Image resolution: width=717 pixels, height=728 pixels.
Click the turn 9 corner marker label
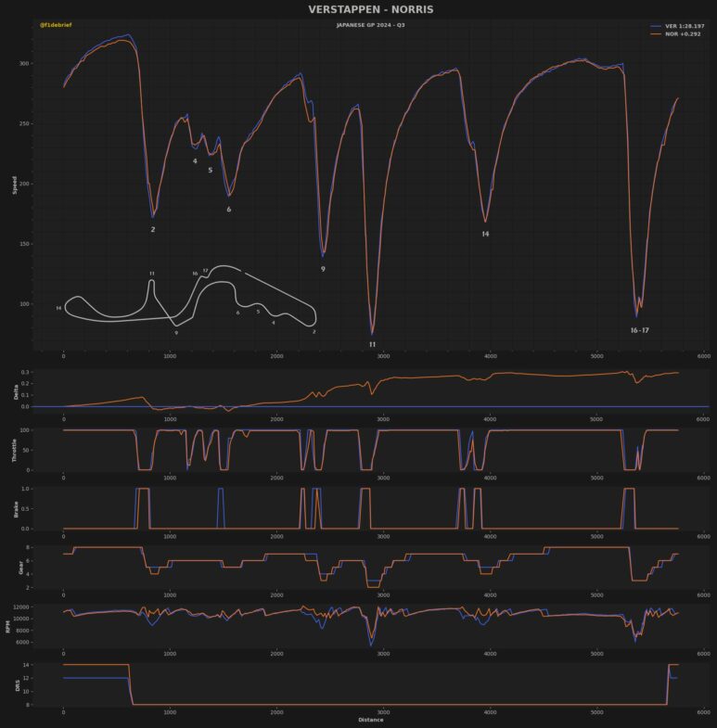point(323,269)
